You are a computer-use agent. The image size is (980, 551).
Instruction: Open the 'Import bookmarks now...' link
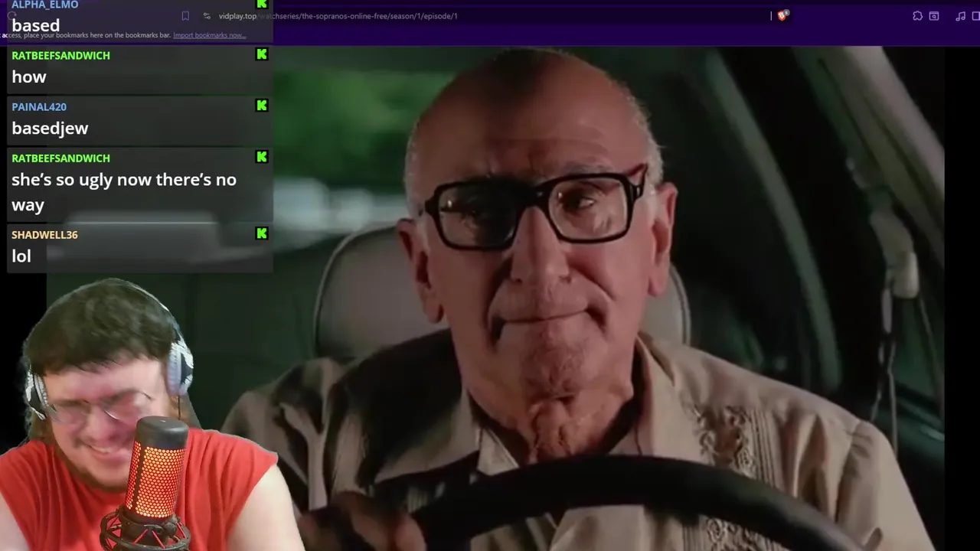click(209, 35)
